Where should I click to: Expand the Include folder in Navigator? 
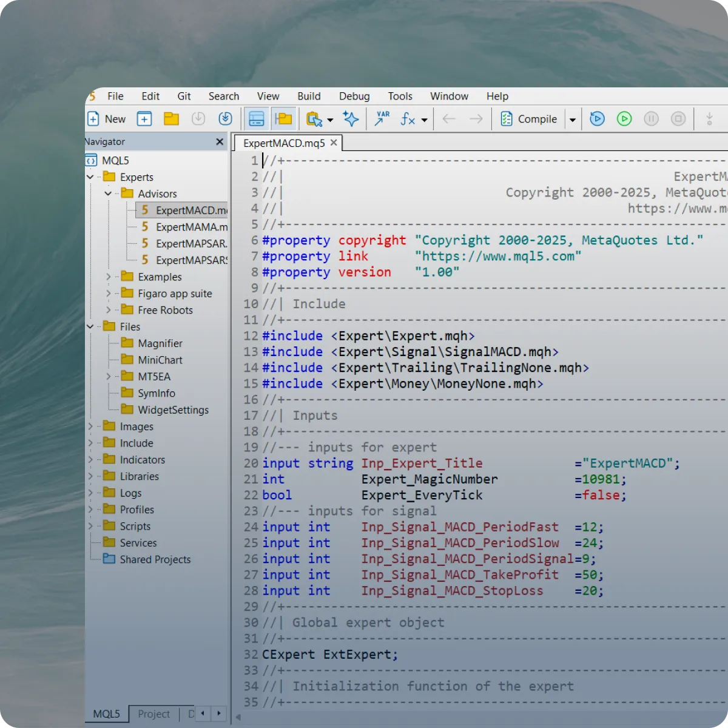(90, 443)
